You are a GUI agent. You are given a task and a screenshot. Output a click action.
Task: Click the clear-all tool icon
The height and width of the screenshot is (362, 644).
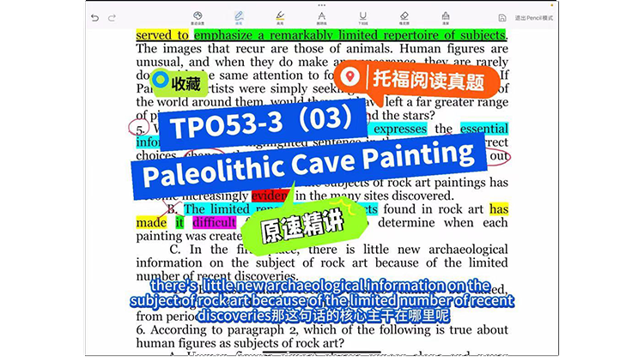(x=446, y=18)
